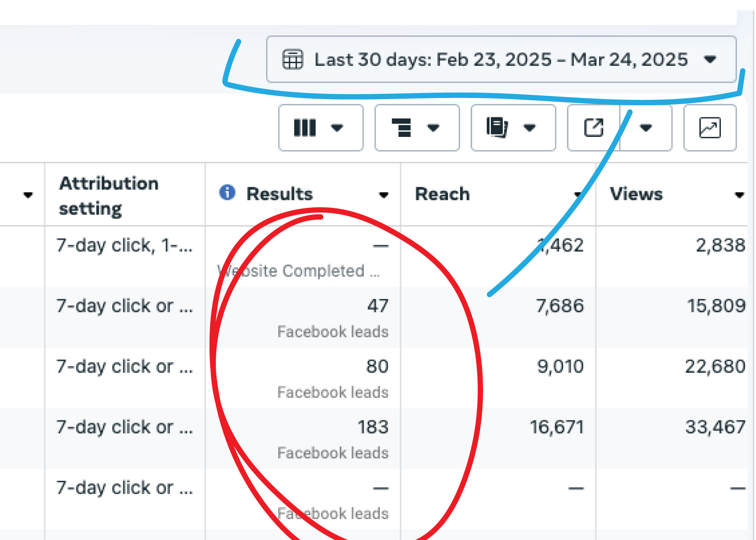
Task: Click the Website Completed result label
Action: click(x=299, y=271)
